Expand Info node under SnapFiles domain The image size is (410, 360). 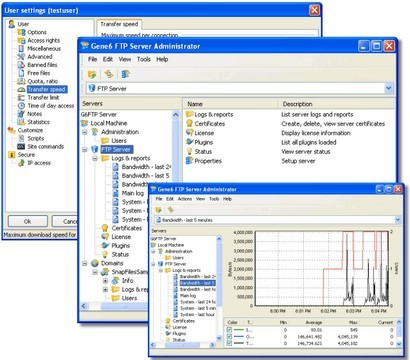105,281
